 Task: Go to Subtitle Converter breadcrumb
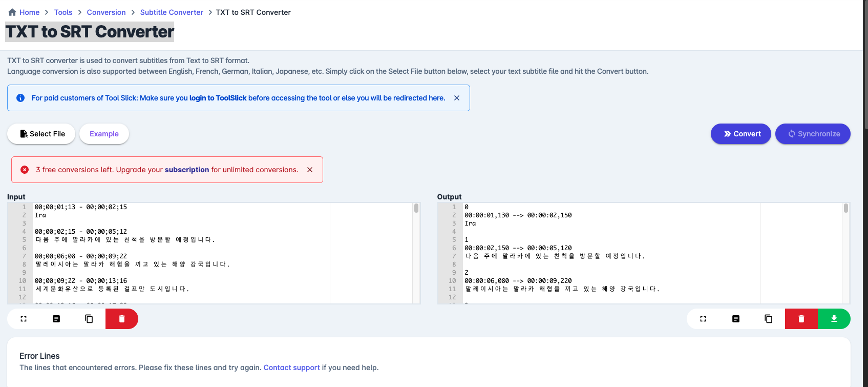(172, 12)
